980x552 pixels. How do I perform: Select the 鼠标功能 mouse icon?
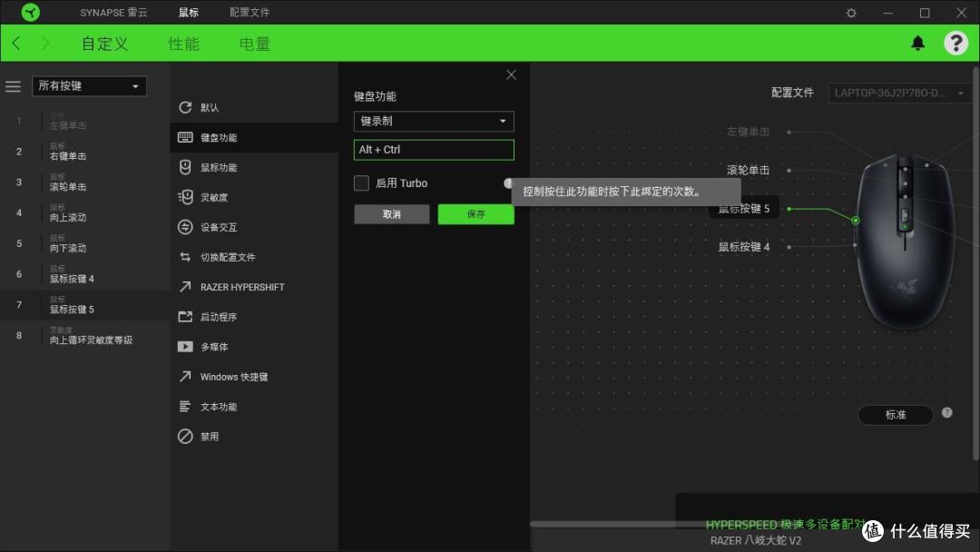pyautogui.click(x=185, y=167)
